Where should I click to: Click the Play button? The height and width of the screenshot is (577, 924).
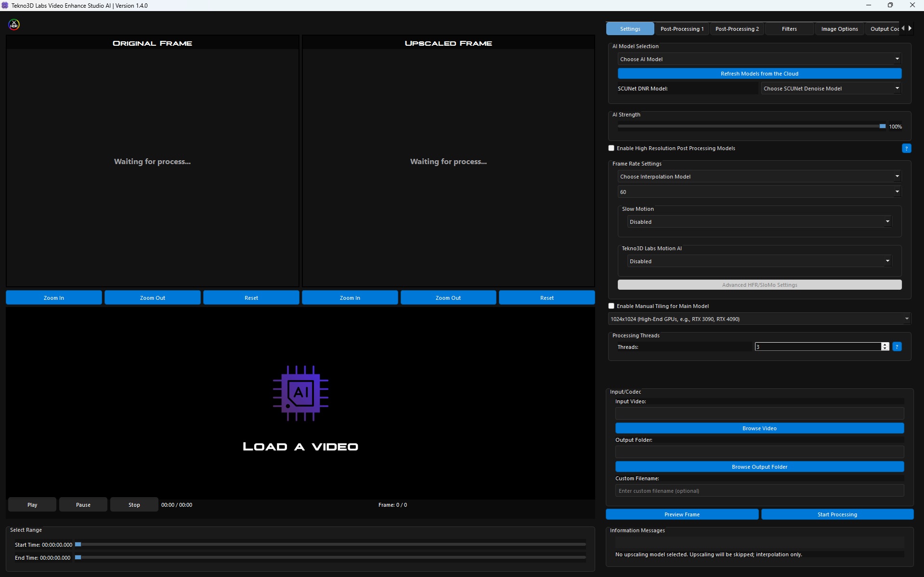click(x=32, y=505)
